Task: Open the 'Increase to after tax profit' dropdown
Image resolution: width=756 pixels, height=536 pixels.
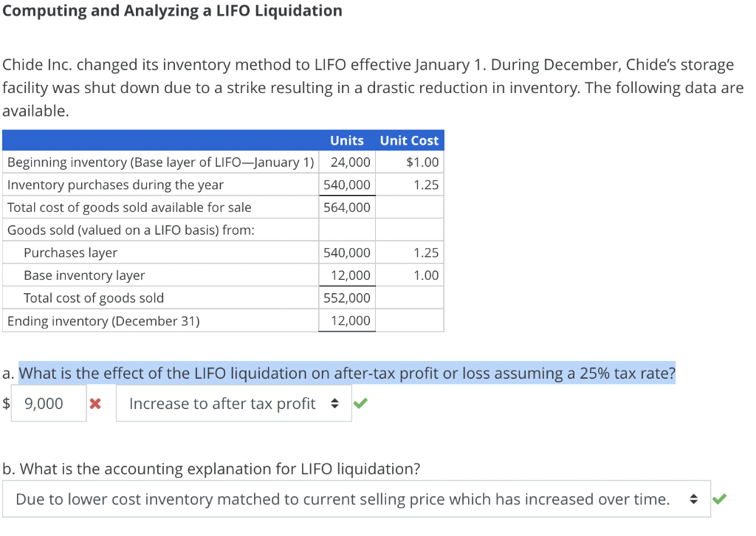Action: pos(233,403)
